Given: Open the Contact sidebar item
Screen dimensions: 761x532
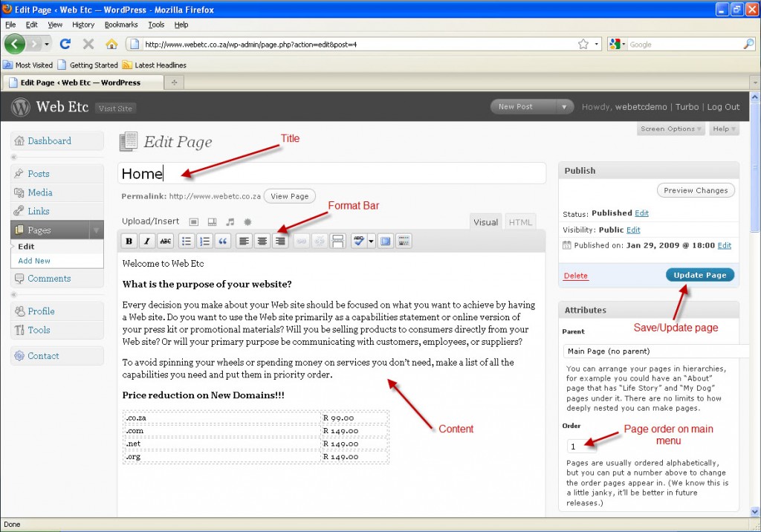Looking at the screenshot, I should pos(57,356).
